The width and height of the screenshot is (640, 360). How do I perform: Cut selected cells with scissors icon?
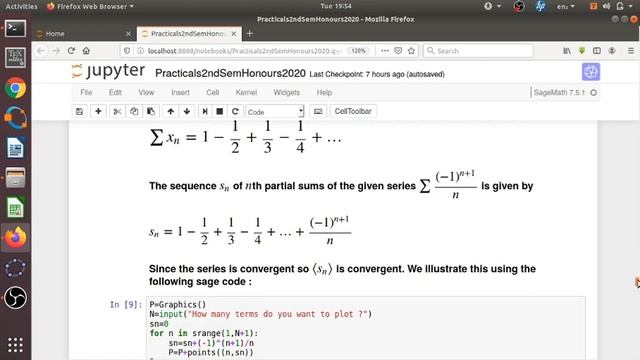pos(117,111)
